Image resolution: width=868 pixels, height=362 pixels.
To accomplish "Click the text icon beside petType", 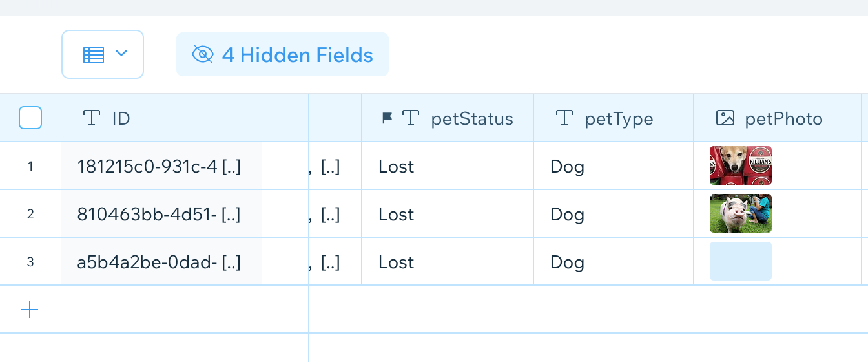I will pyautogui.click(x=564, y=118).
